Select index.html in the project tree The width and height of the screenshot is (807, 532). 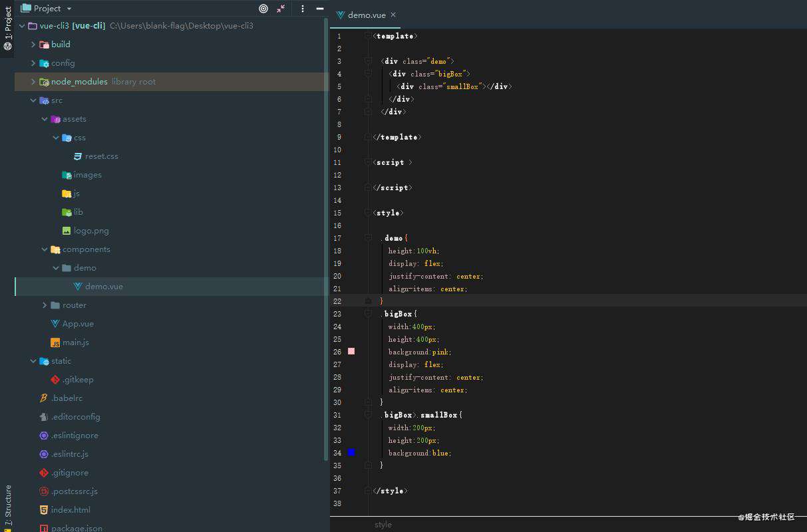[x=71, y=510]
